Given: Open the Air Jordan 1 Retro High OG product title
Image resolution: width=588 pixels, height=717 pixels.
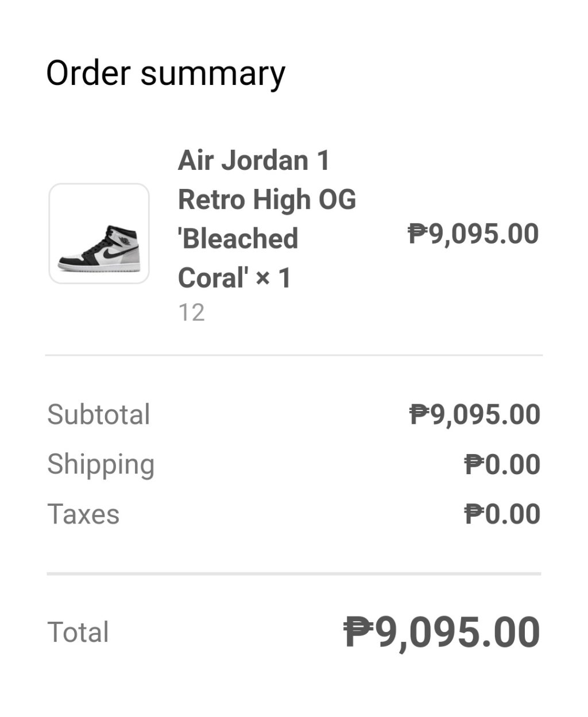Looking at the screenshot, I should pos(254,160).
